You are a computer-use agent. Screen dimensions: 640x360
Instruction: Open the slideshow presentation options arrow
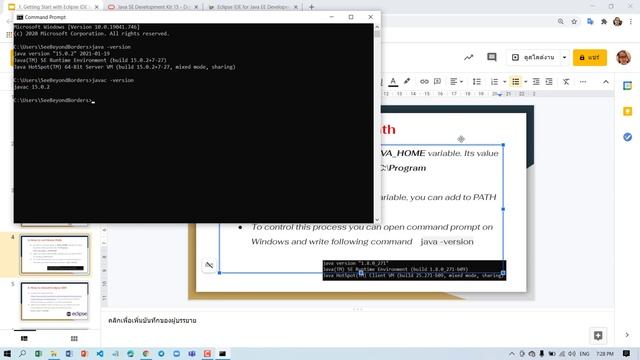[564, 58]
